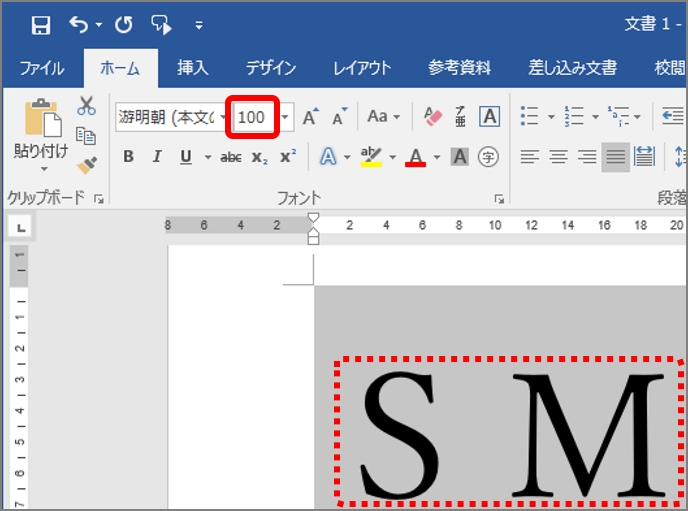Toggle character shading
688x511 pixels.
click(459, 157)
